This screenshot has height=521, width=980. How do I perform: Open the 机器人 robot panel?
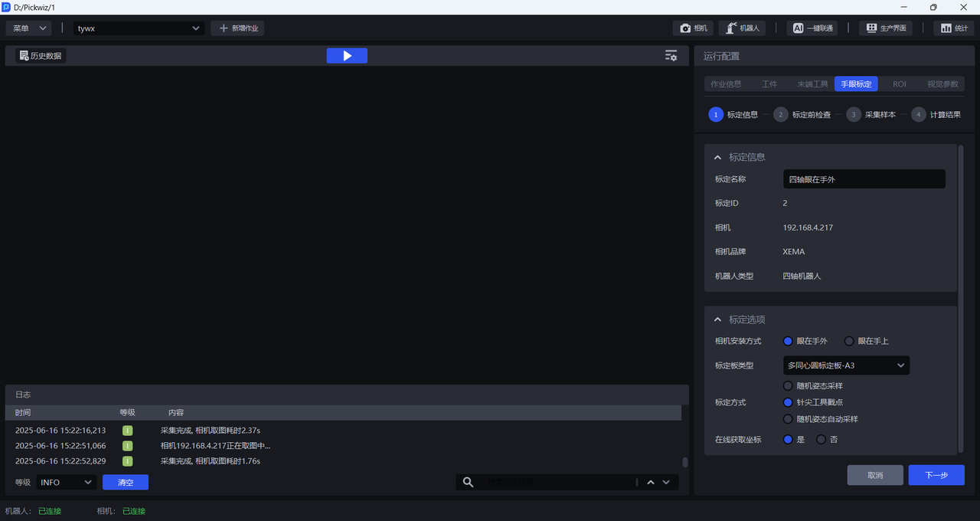click(x=742, y=28)
